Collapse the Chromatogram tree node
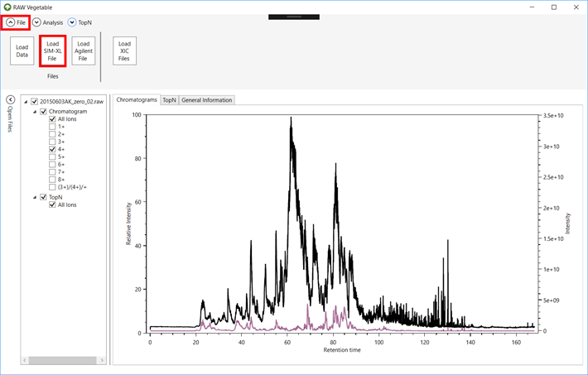 click(x=35, y=112)
